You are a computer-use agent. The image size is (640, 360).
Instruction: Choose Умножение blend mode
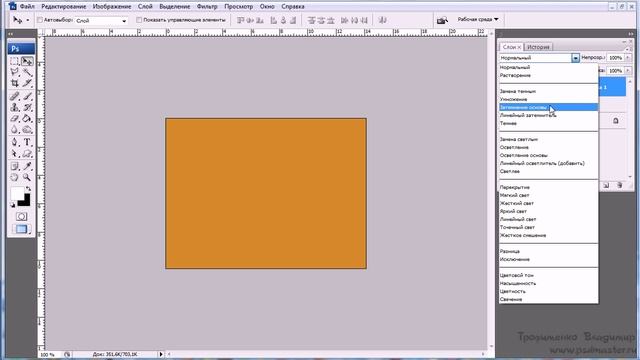[548, 99]
